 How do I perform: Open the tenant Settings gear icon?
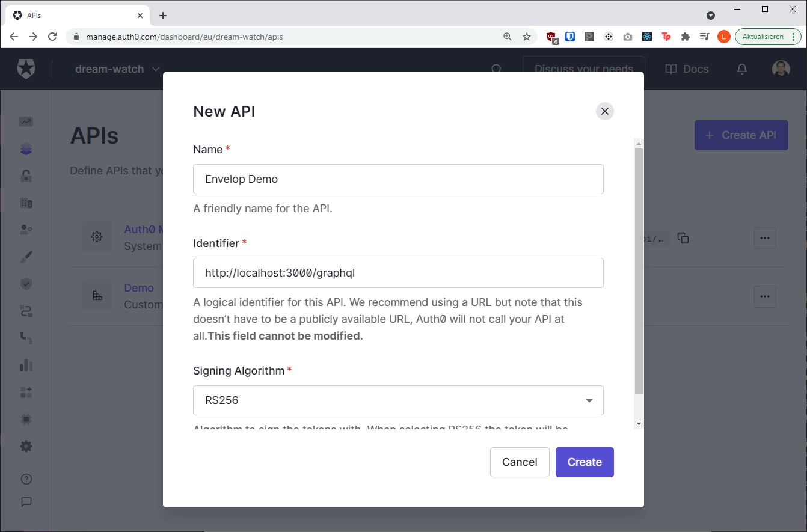(26, 446)
